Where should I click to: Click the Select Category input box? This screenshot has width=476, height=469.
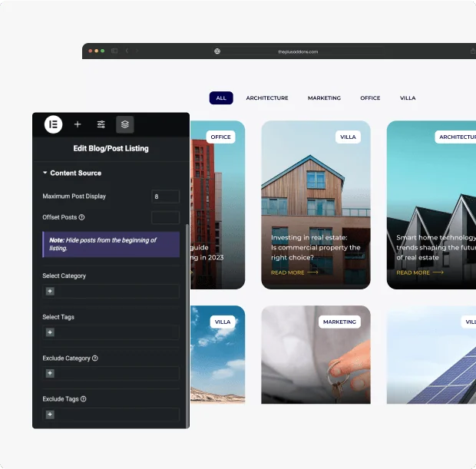pos(111,292)
